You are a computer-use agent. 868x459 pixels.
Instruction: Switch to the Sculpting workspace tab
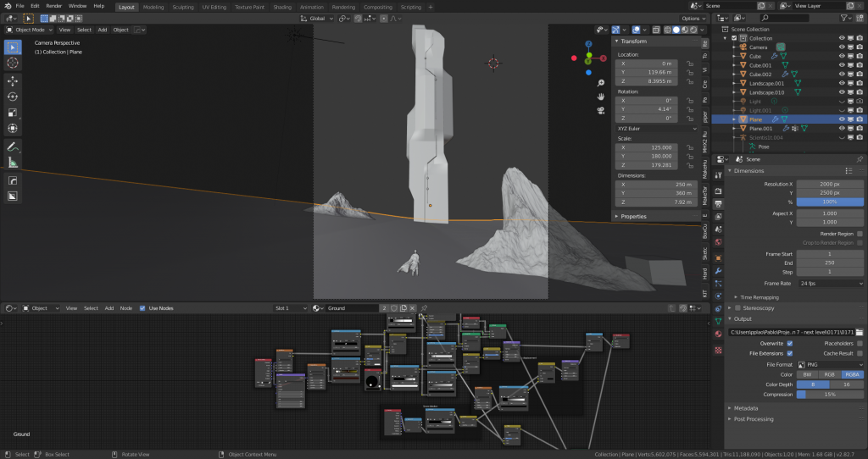(x=183, y=7)
